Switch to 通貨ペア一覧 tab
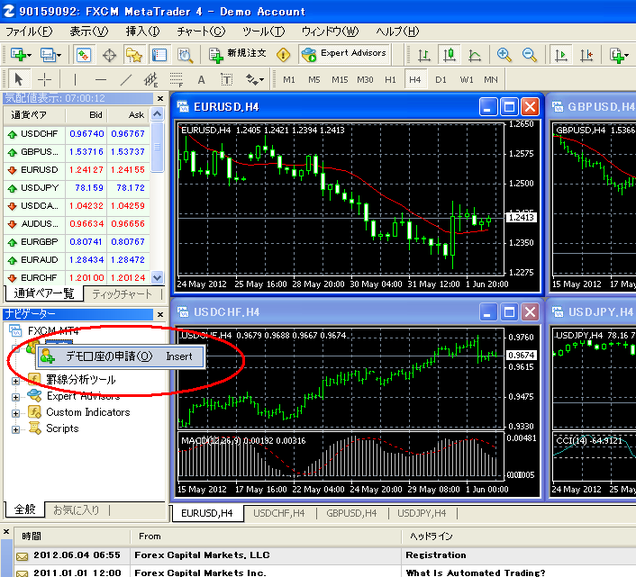The width and height of the screenshot is (636, 577). pyautogui.click(x=44, y=294)
